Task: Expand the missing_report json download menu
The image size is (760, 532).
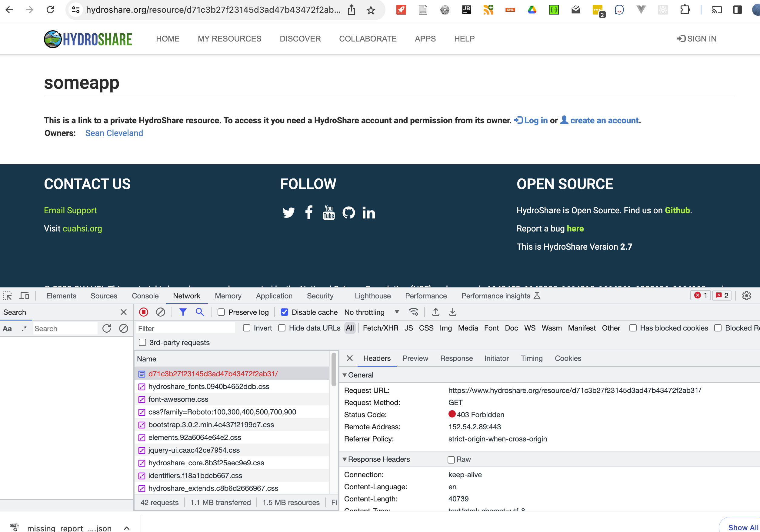Action: (x=126, y=528)
